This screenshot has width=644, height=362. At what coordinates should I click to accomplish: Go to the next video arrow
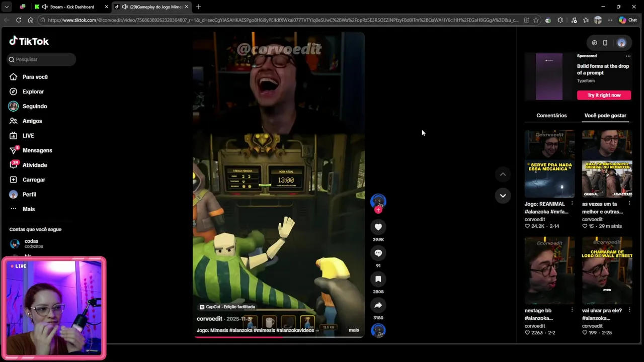coord(503,196)
